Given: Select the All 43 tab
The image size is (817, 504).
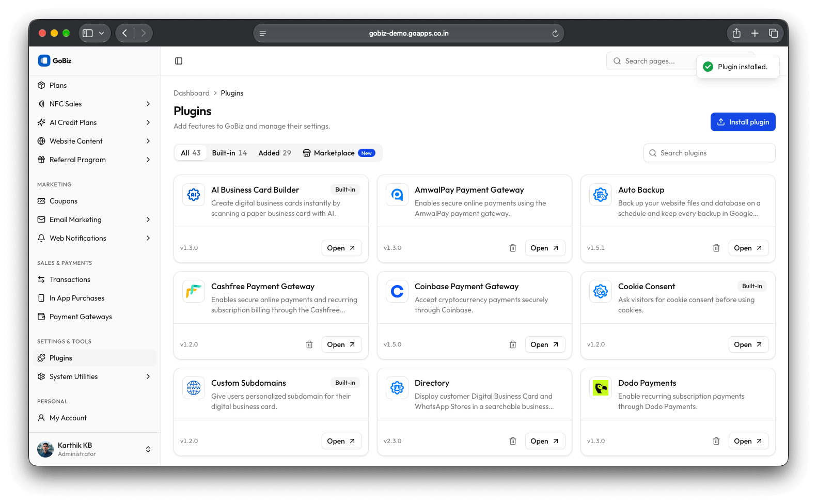Looking at the screenshot, I should [x=191, y=153].
